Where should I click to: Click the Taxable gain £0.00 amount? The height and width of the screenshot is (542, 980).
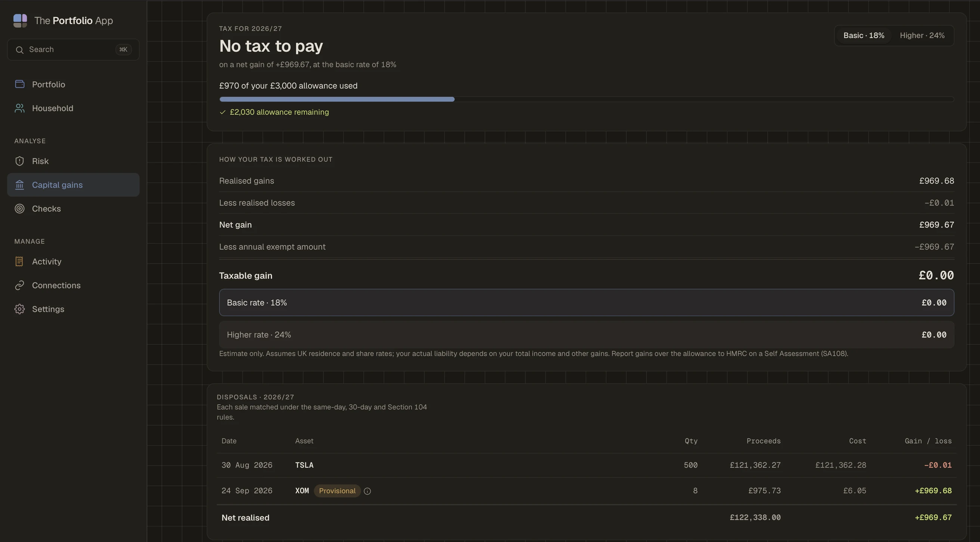coord(936,276)
